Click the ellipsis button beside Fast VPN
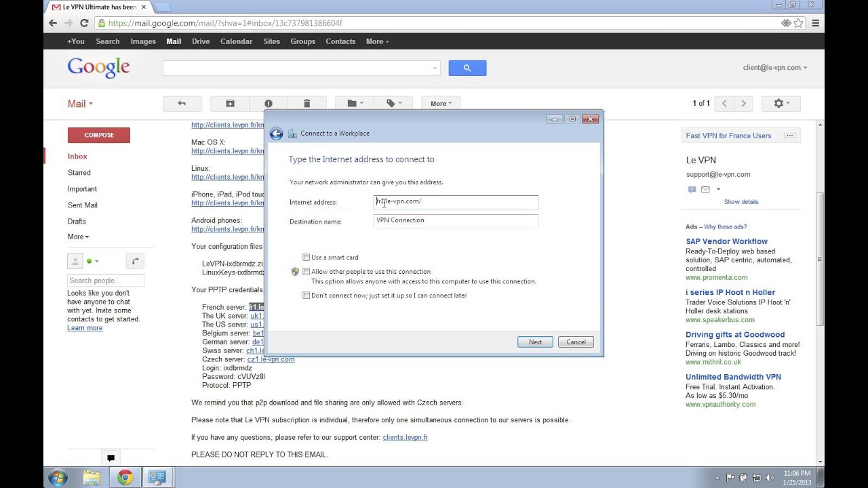The height and width of the screenshot is (488, 868). pos(789,136)
